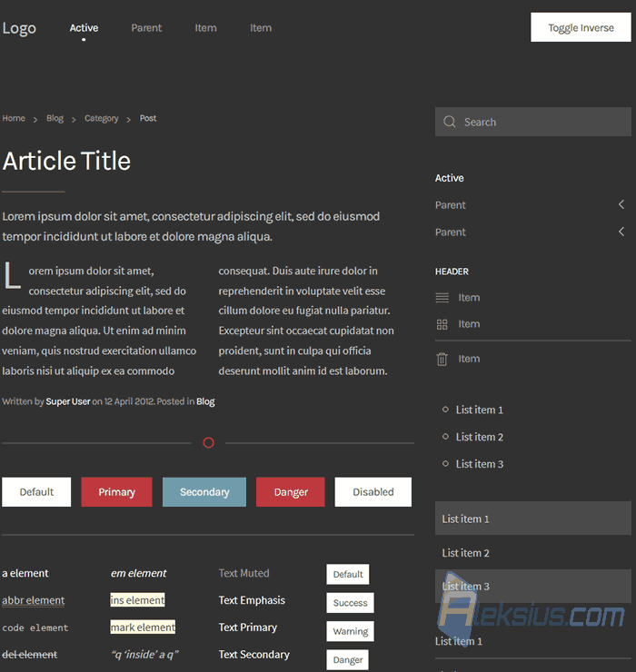The width and height of the screenshot is (636, 672).
Task: Click the 'Article Title' heading
Action: click(66, 161)
